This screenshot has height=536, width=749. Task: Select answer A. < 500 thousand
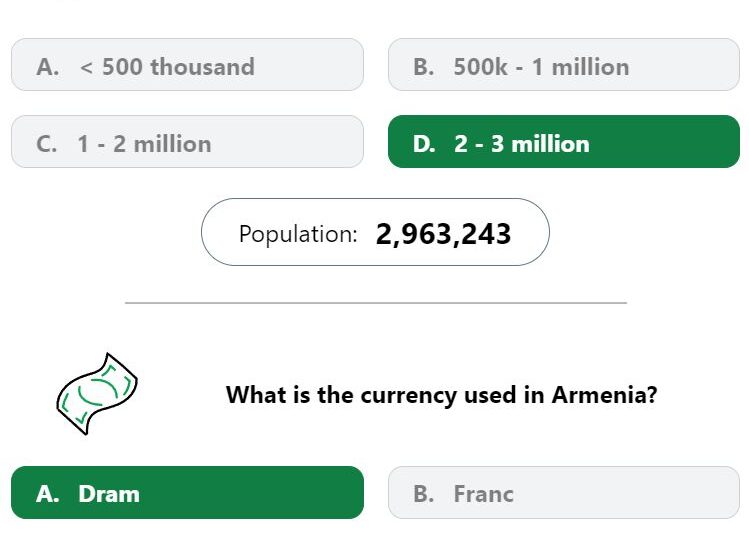pyautogui.click(x=187, y=64)
